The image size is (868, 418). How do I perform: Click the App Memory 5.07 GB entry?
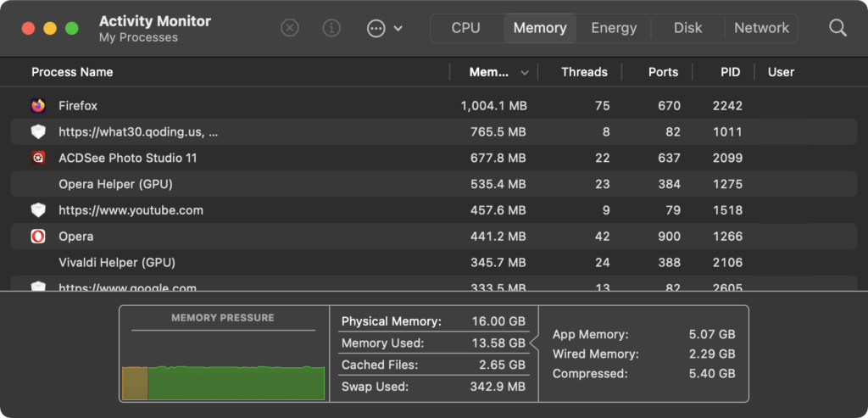coord(644,334)
